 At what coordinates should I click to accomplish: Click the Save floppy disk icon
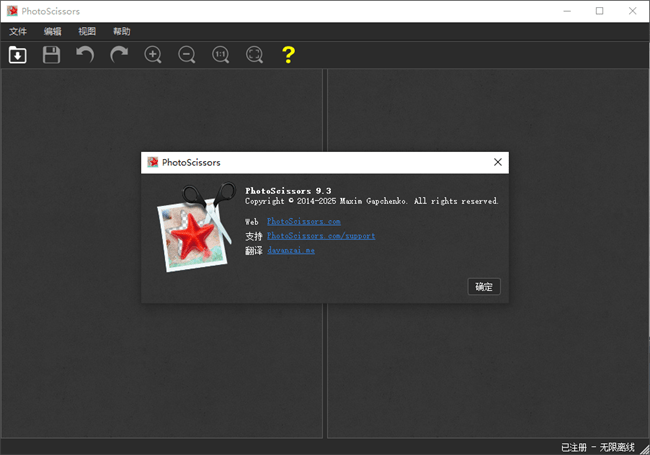pos(51,55)
